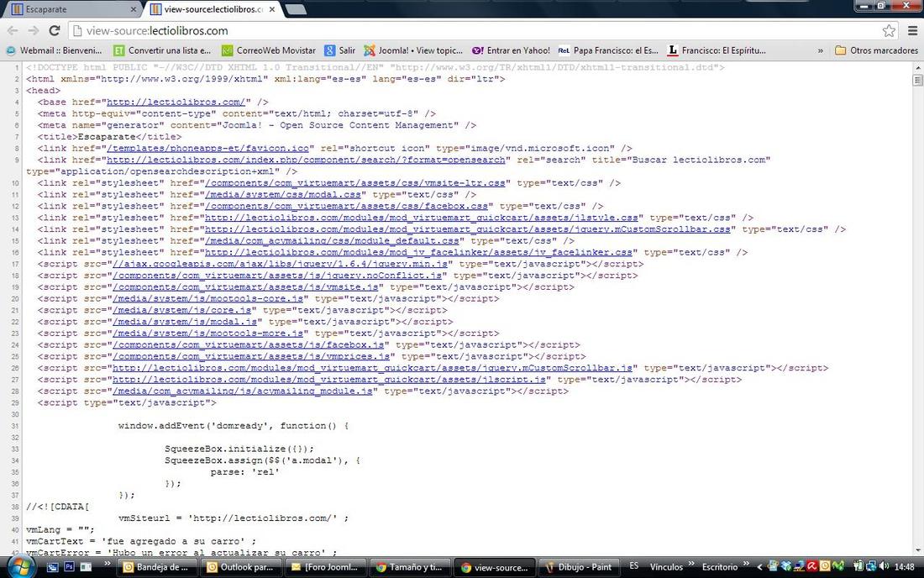Close the view-source:lectiolibros tab

pyautogui.click(x=271, y=9)
